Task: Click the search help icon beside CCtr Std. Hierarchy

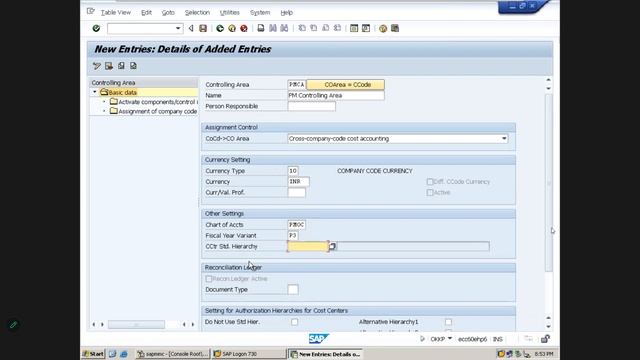Action: (332, 246)
